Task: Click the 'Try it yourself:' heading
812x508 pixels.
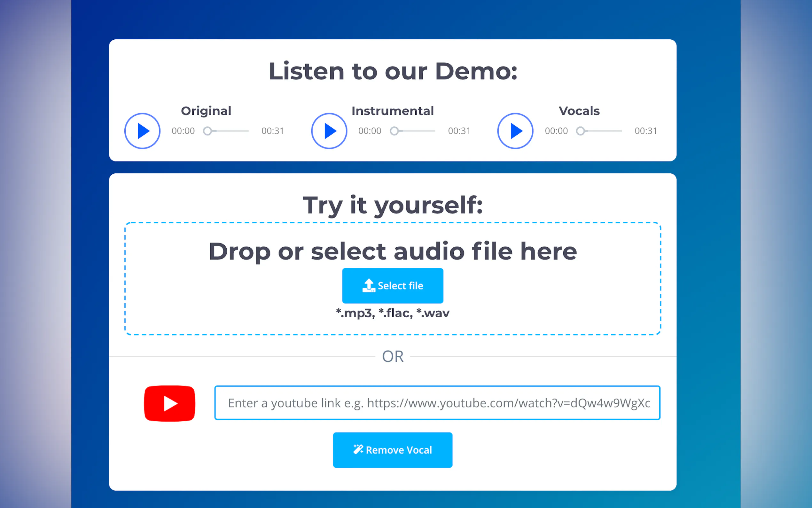Action: [393, 205]
